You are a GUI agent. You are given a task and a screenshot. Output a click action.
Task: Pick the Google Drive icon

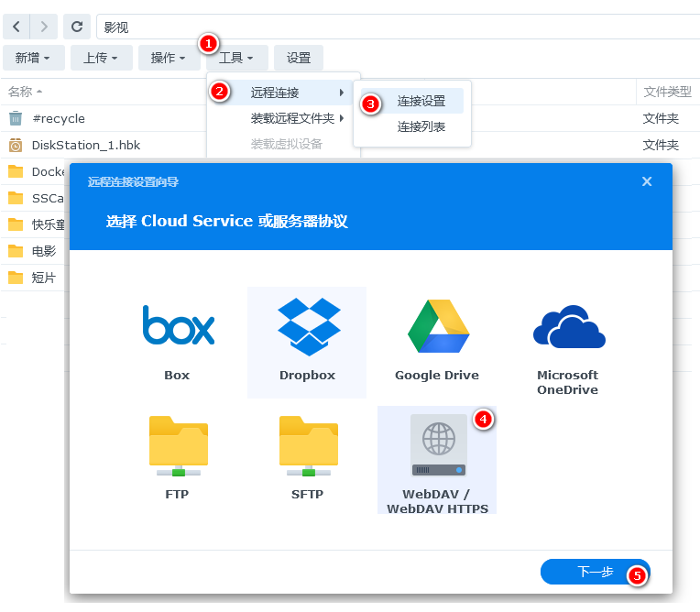click(438, 326)
